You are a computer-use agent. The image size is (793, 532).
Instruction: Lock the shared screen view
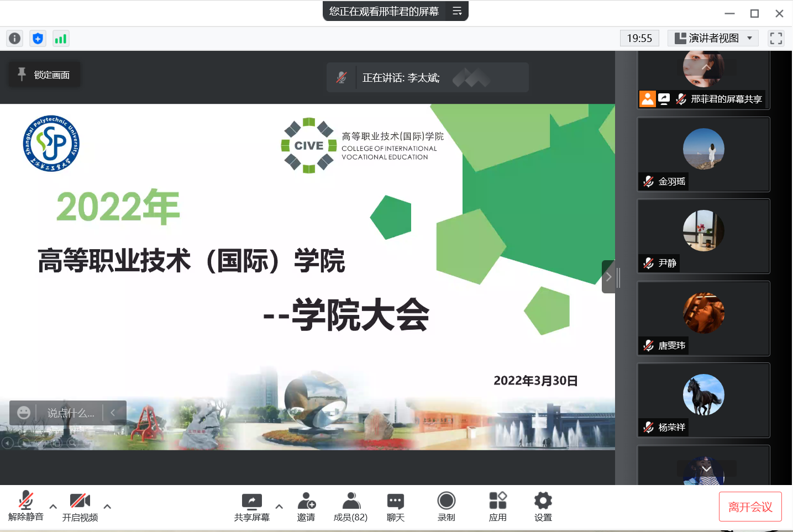tap(44, 75)
